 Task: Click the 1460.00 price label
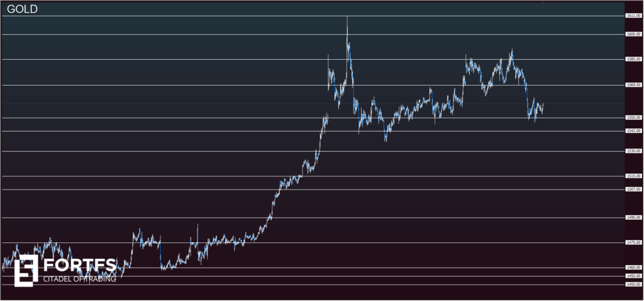tap(633, 268)
